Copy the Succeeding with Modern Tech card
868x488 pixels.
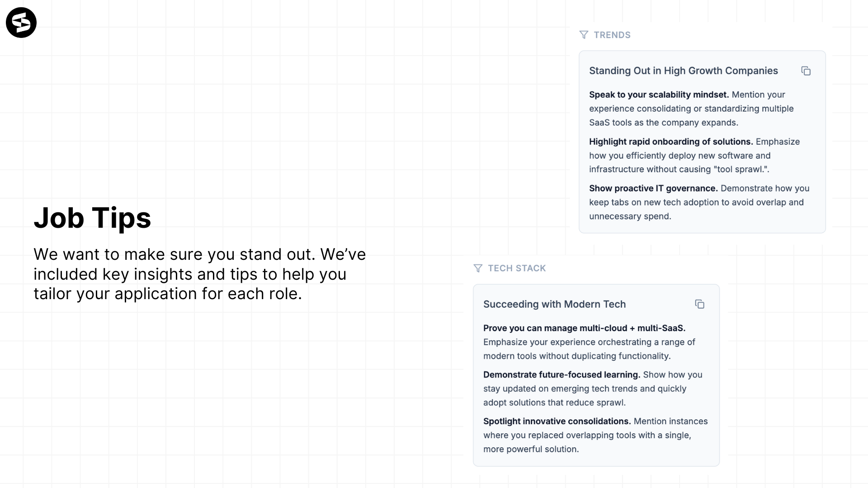[x=699, y=304]
